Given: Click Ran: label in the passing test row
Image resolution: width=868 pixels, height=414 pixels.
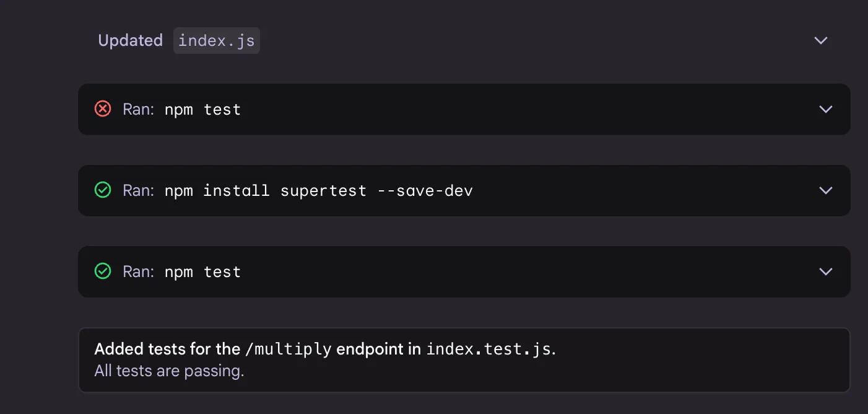Looking at the screenshot, I should (x=138, y=271).
